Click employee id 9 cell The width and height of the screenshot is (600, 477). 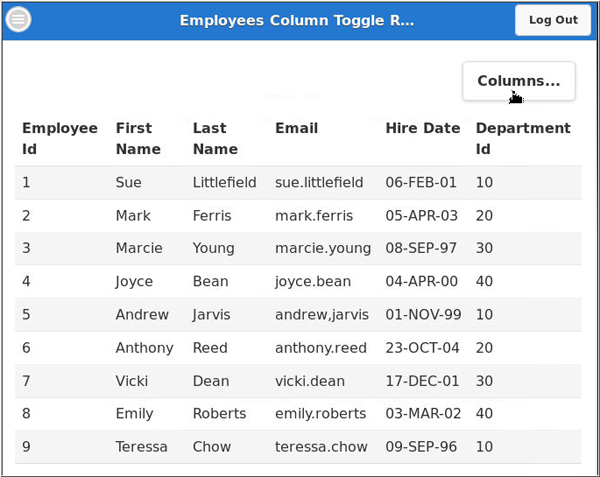[27, 446]
